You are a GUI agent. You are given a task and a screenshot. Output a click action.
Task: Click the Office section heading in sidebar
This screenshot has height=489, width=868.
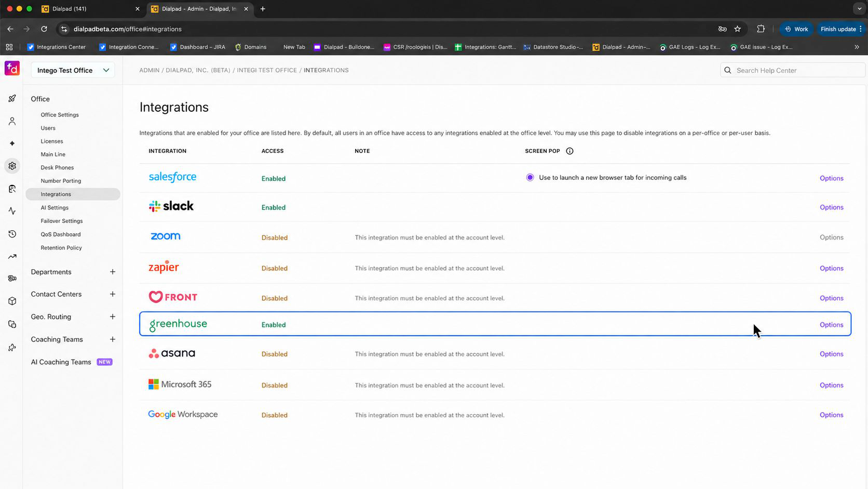click(40, 99)
